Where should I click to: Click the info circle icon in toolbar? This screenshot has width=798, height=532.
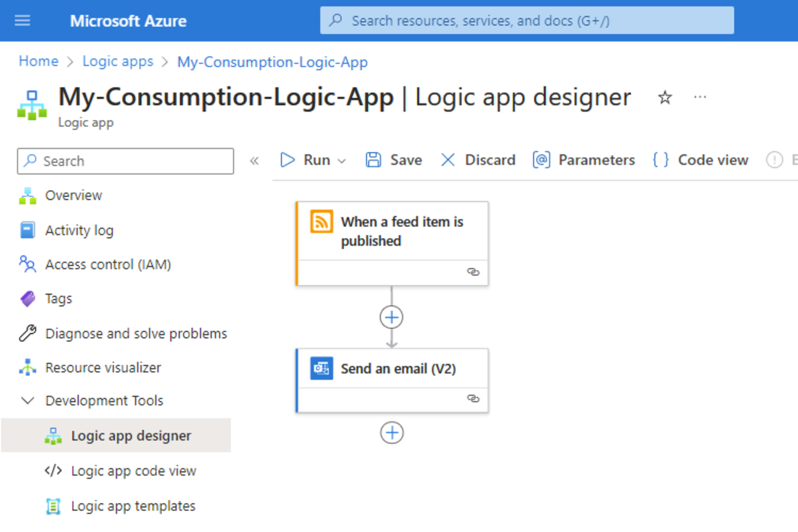(774, 160)
